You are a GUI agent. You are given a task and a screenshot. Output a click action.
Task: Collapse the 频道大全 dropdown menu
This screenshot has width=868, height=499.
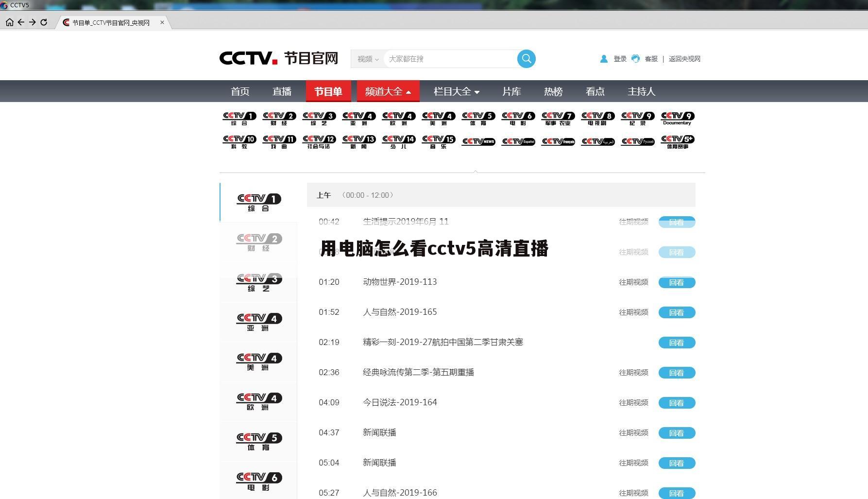pyautogui.click(x=388, y=91)
